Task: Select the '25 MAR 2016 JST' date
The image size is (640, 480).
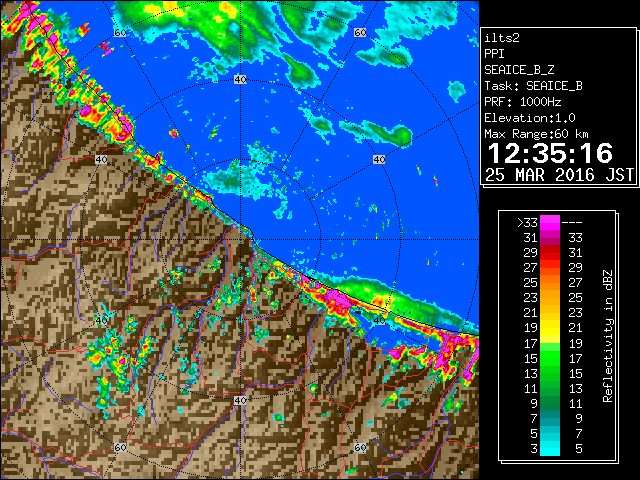Action: 559,175
